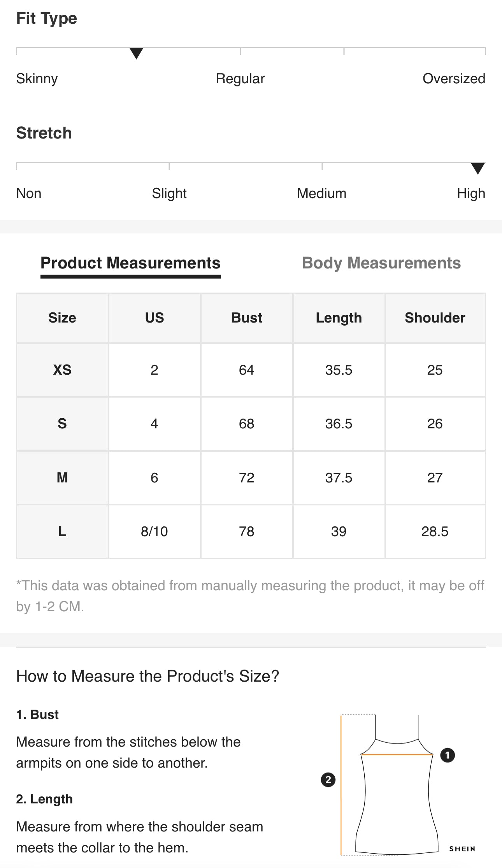Click the '1. Bust' measuring instruction heading
This screenshot has height=868, width=502.
37,714
